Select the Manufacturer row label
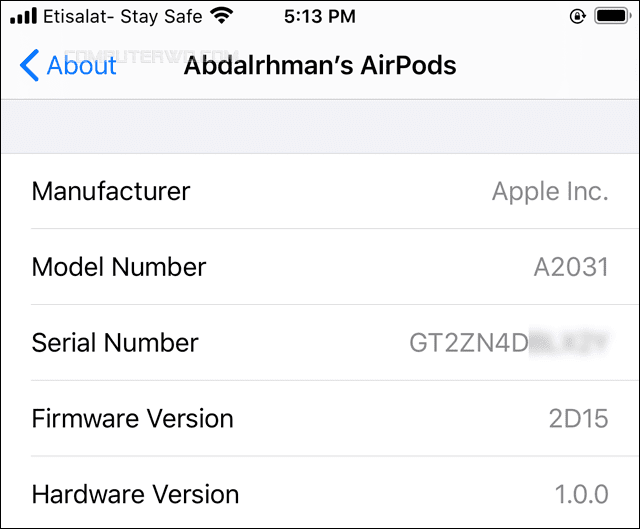The image size is (640, 529). point(111,191)
